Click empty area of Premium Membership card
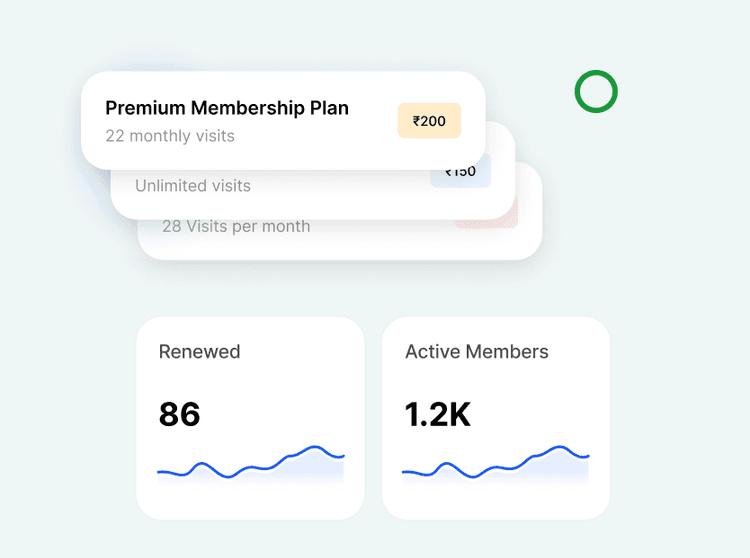Viewport: 750px width, 558px height. tap(300, 150)
